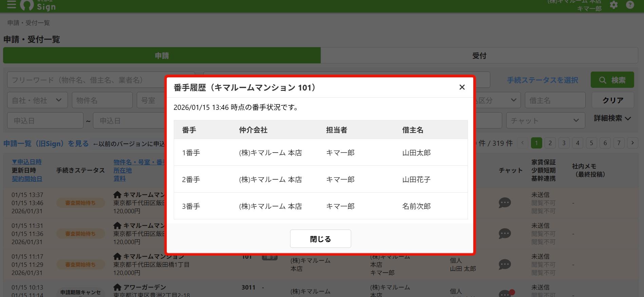Viewport: 644px width, 297px height.
Task: Open chat icon for 01/15 11:31 row
Action: tap(505, 234)
